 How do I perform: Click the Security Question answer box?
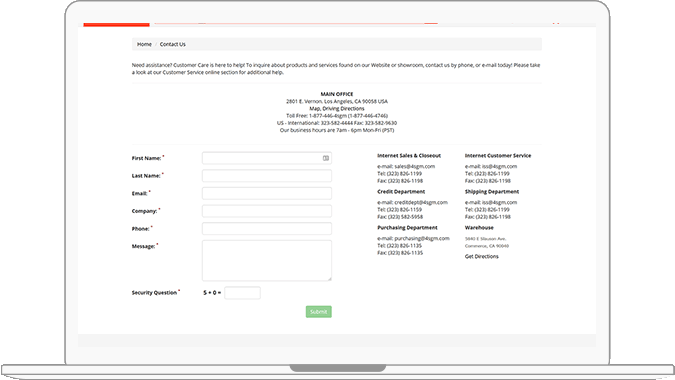point(242,293)
